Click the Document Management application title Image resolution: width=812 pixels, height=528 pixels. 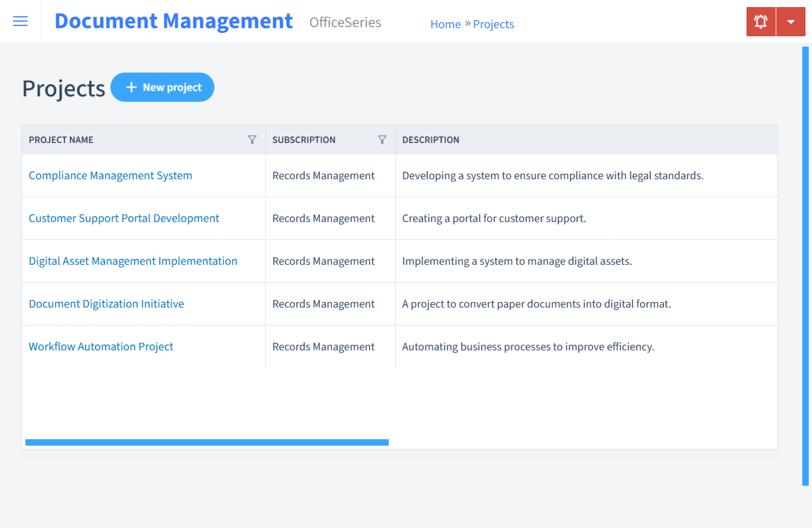click(173, 21)
